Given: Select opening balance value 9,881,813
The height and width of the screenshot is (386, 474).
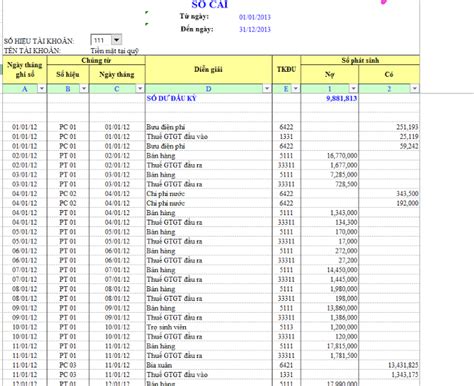Looking at the screenshot, I should [x=342, y=98].
